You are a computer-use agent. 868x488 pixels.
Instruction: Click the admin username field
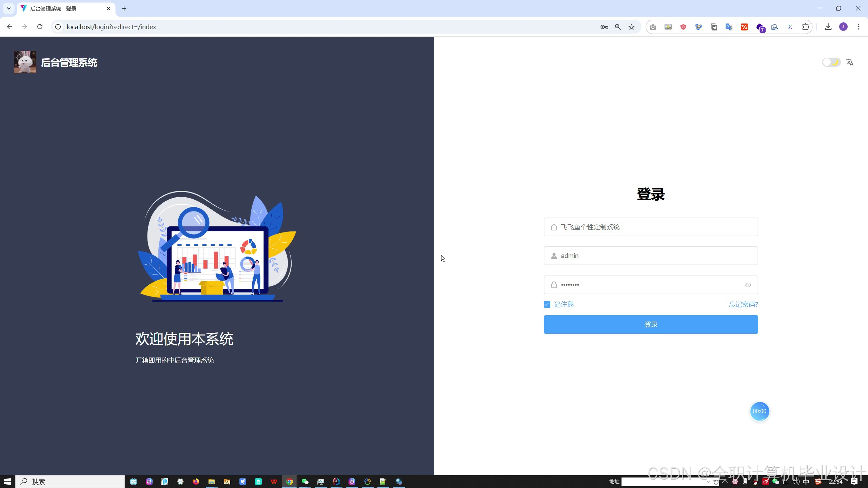[x=651, y=256]
